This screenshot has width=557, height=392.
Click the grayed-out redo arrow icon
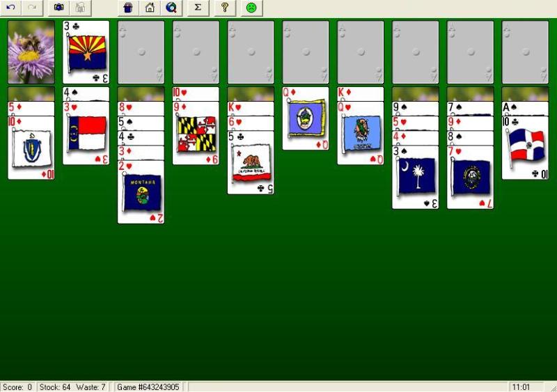[31, 8]
